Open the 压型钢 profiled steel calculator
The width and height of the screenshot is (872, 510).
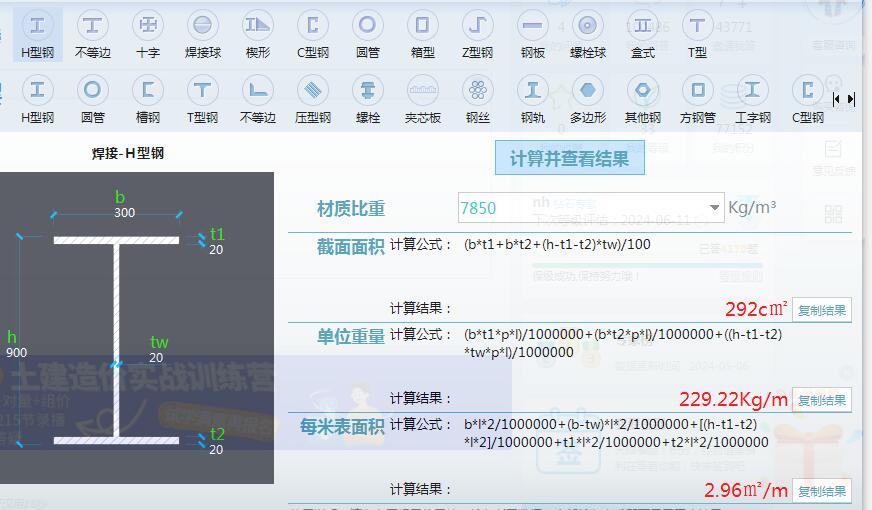pos(313,100)
